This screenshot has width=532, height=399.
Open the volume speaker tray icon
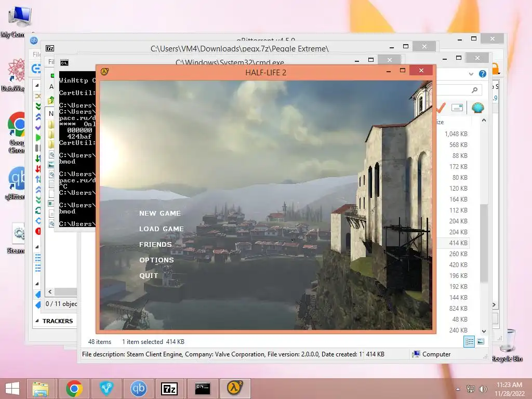pos(483,389)
